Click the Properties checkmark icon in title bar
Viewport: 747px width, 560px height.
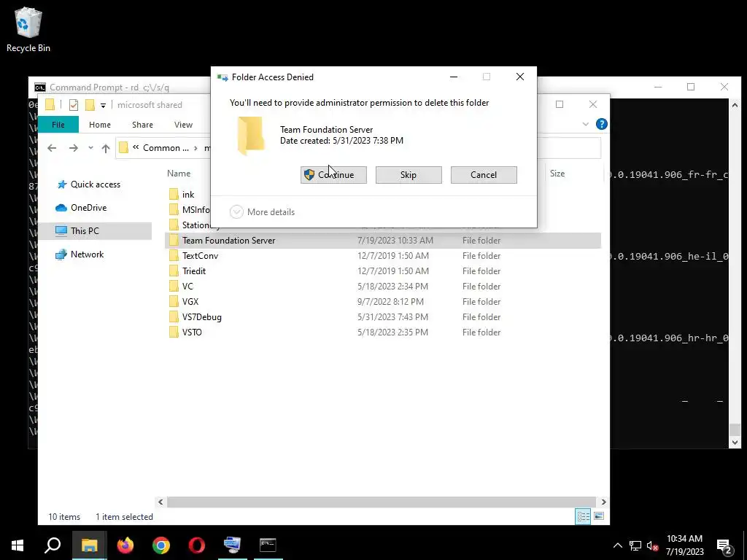tap(74, 105)
